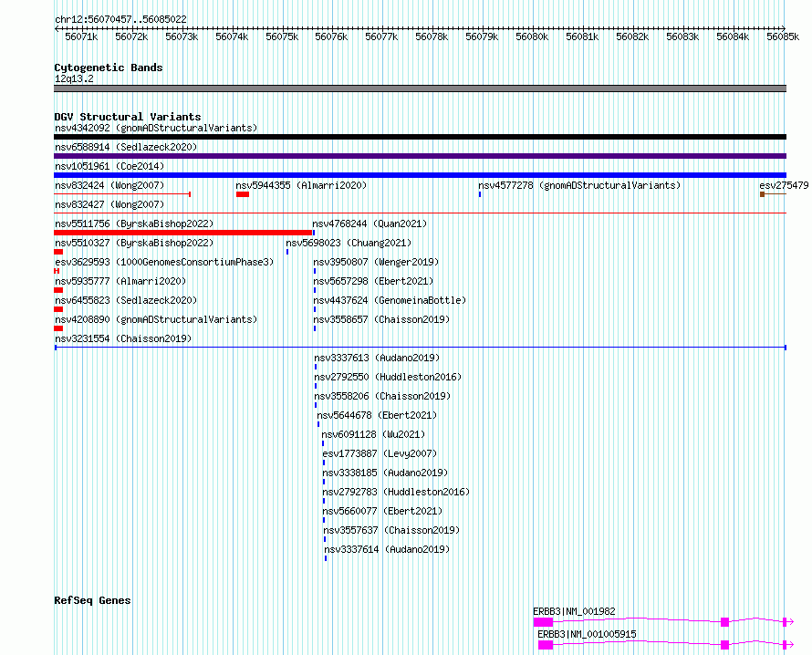Click the DGV Structural Variants track title
Viewport: 812px width, 655px height.
(128, 117)
